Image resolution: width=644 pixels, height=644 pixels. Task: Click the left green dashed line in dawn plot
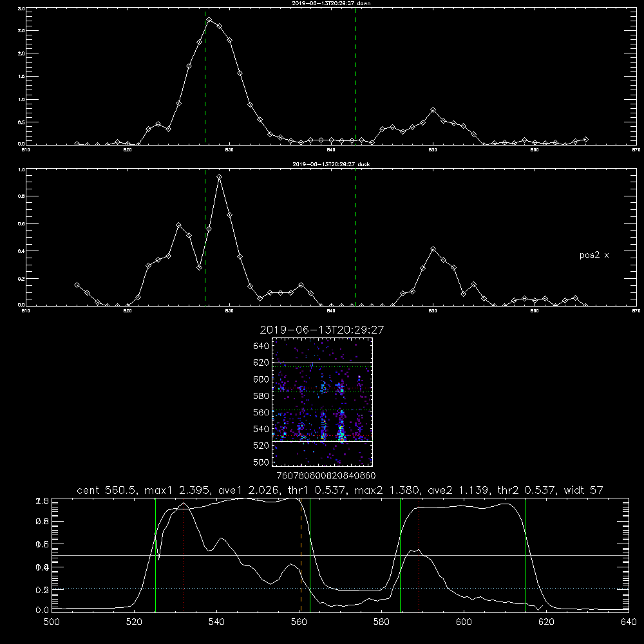point(205,77)
